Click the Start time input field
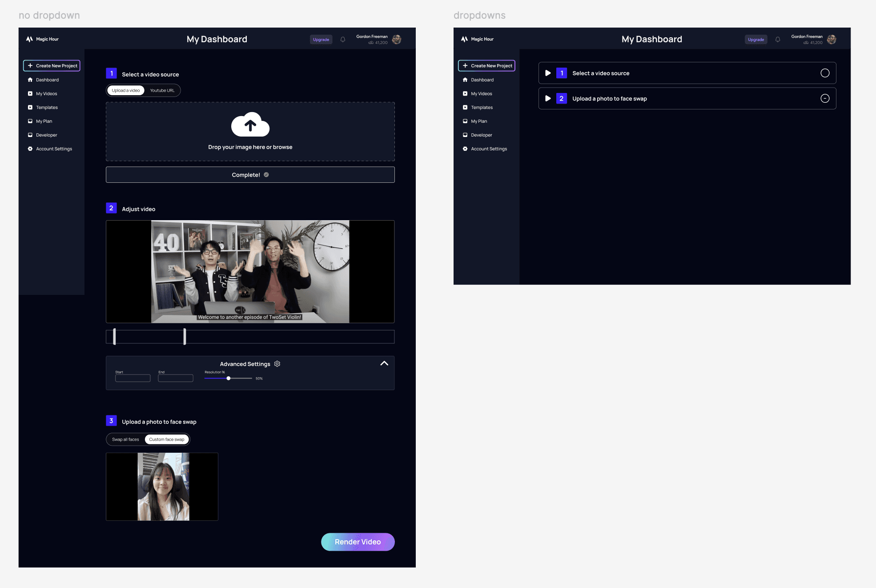 pyautogui.click(x=133, y=379)
